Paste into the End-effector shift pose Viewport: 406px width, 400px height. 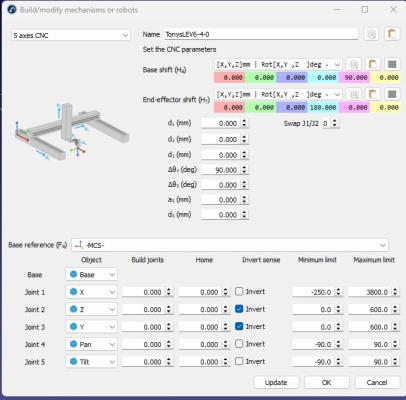coord(373,94)
